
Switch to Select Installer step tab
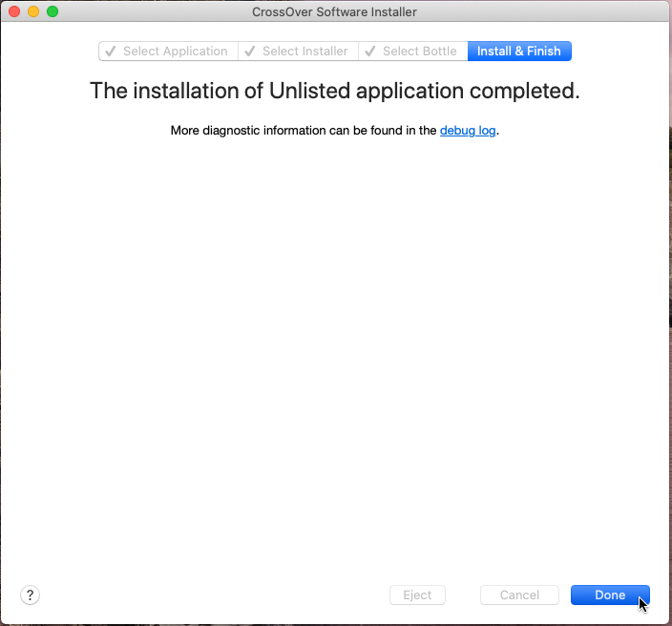298,51
